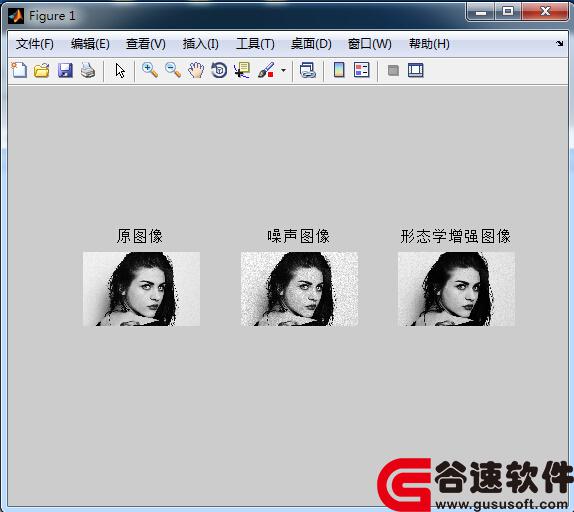This screenshot has height=512, width=574.
Task: Open the 文件(F) menu
Action: 35,44
